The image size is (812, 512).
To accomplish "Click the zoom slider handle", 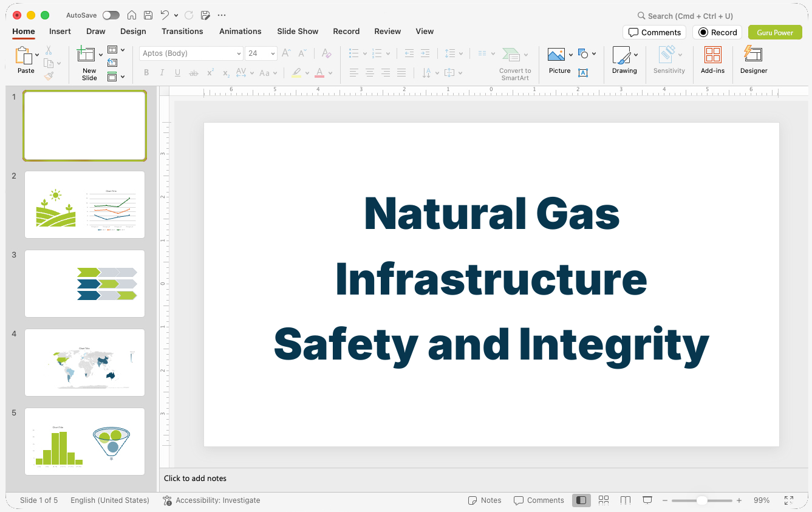I will [701, 500].
